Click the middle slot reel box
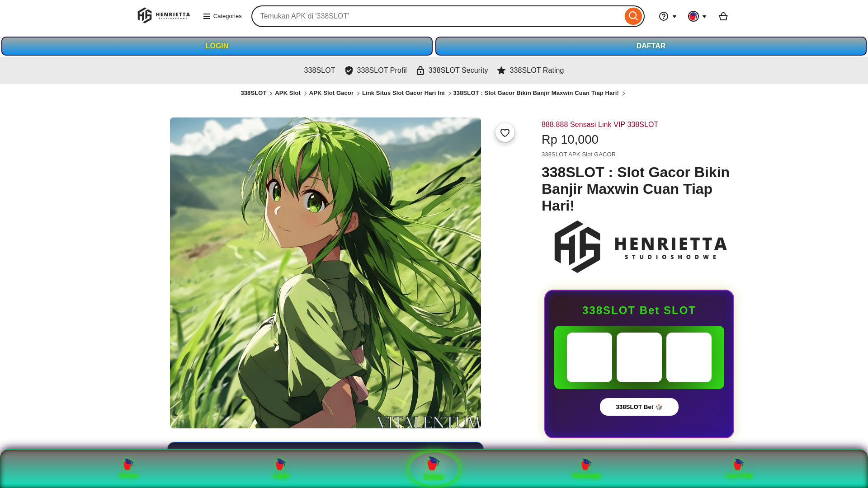The image size is (868, 488). click(x=639, y=357)
